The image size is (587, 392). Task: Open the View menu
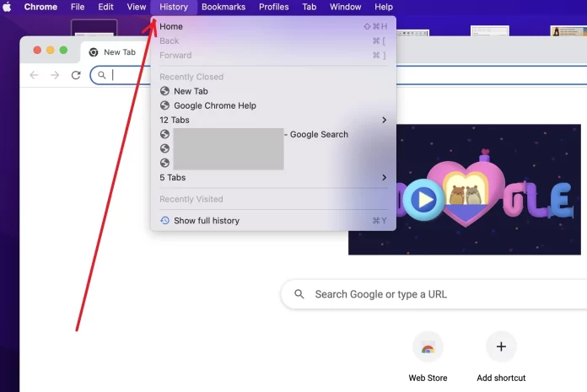tap(137, 7)
